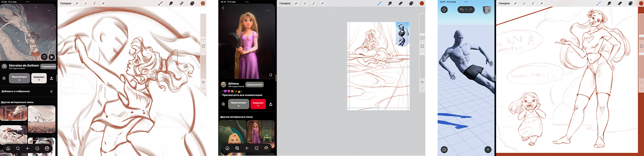Open Layers panel in the left Procreate window
This screenshot has height=156, width=644.
(x=192, y=4)
